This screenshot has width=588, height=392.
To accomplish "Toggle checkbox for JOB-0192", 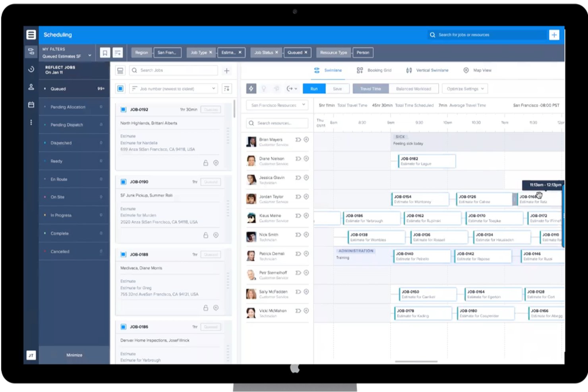I will [123, 109].
